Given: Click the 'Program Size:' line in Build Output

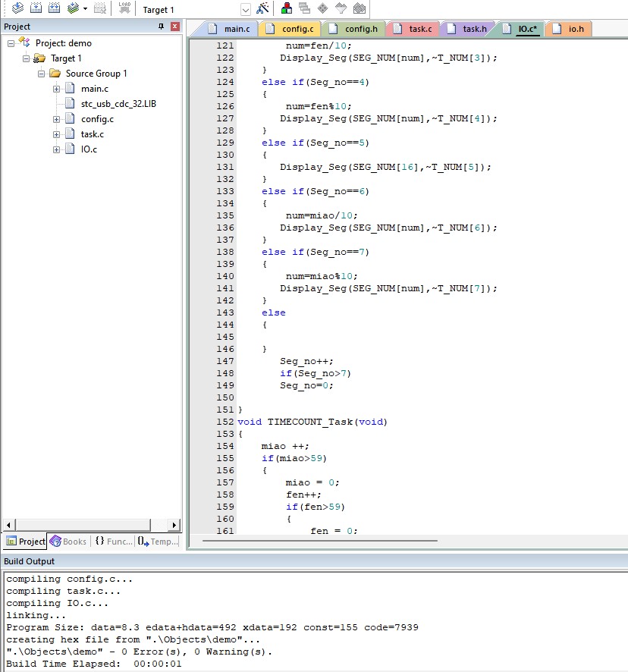Looking at the screenshot, I should point(212,627).
